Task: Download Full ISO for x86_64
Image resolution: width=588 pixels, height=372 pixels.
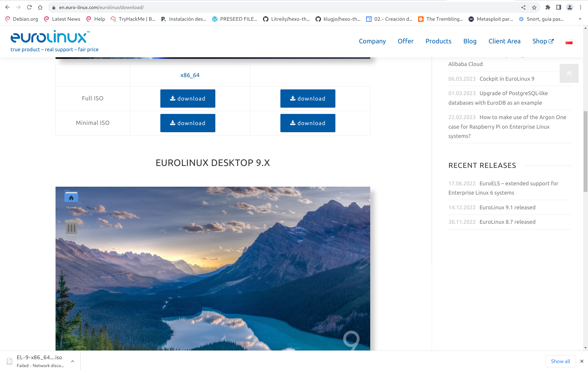Action: (x=188, y=98)
